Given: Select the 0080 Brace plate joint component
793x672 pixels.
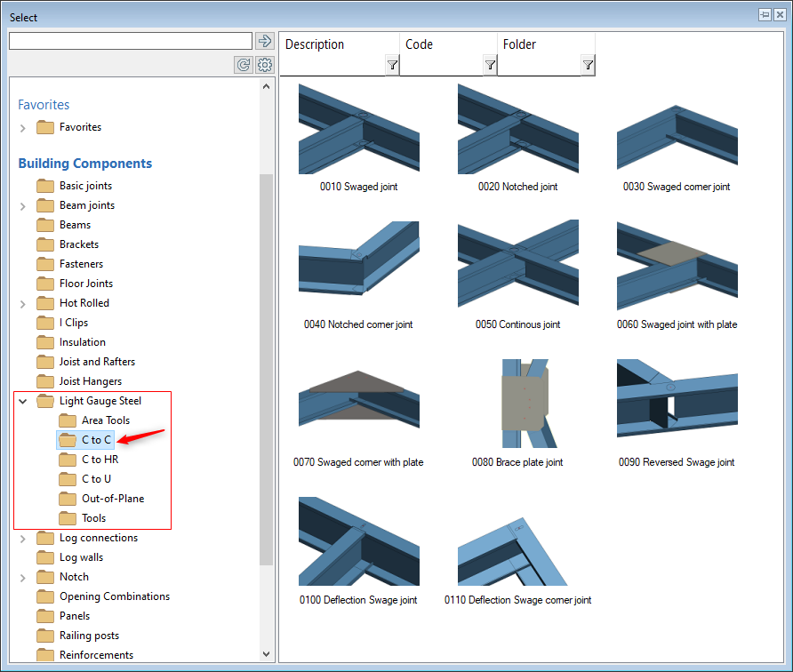Looking at the screenshot, I should (517, 404).
